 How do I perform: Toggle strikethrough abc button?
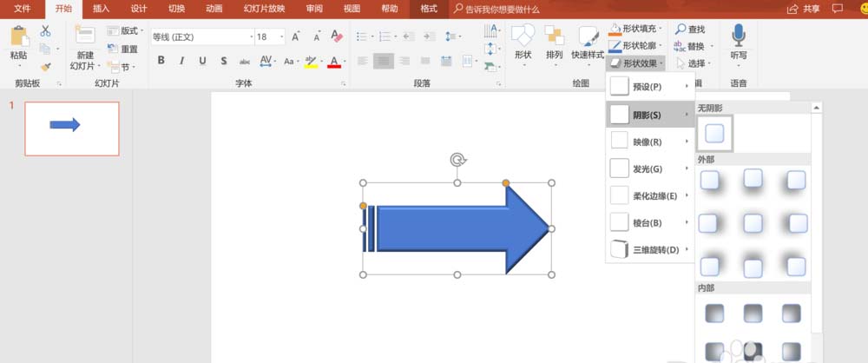tap(245, 61)
